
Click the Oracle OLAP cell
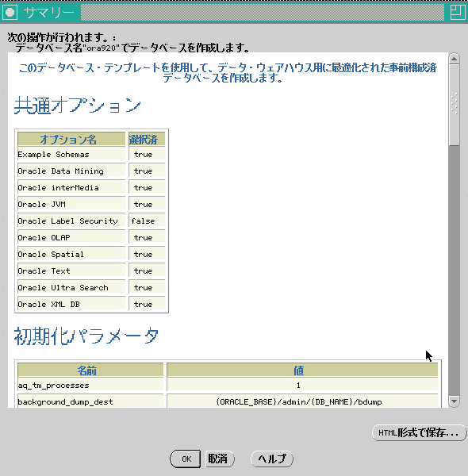click(x=71, y=237)
